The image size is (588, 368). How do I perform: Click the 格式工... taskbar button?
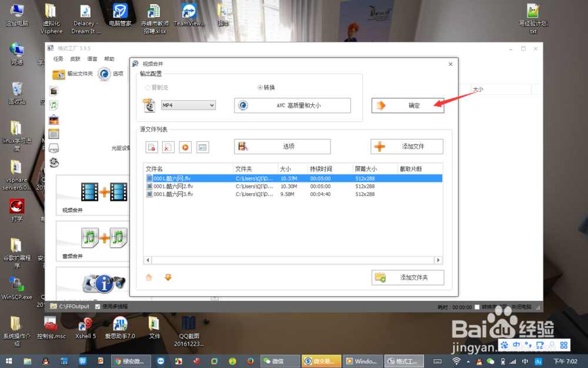coord(405,362)
